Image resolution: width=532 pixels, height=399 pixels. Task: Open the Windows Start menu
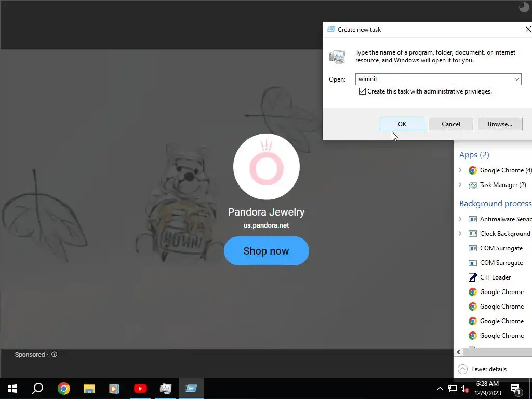point(12,389)
